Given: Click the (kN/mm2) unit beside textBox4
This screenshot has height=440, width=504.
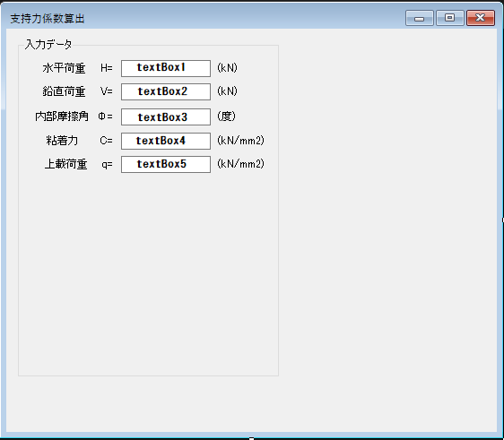Looking at the screenshot, I should pos(240,141).
